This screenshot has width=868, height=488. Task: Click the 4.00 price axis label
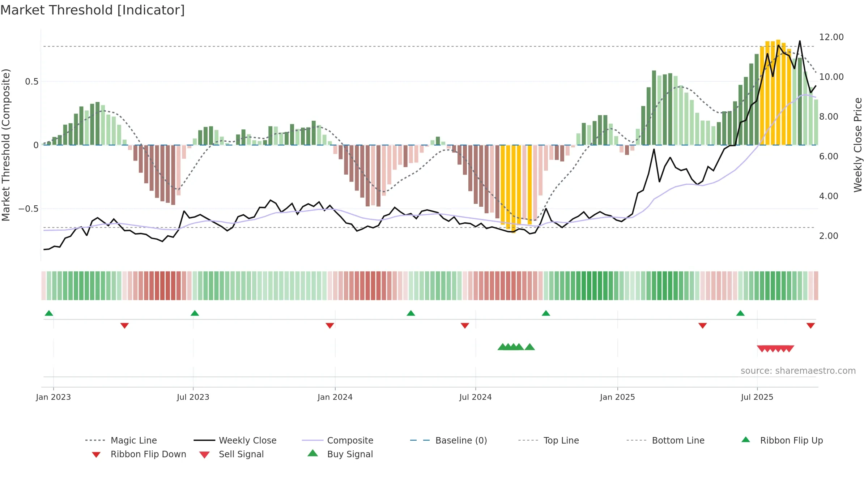click(x=829, y=196)
